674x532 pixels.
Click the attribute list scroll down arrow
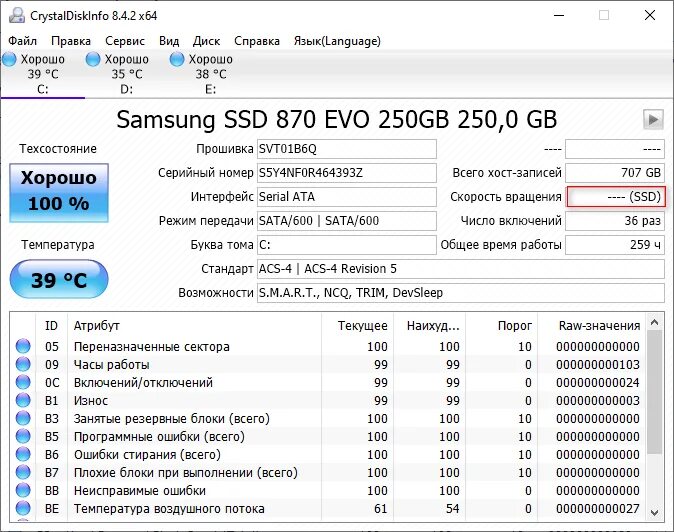(x=655, y=513)
